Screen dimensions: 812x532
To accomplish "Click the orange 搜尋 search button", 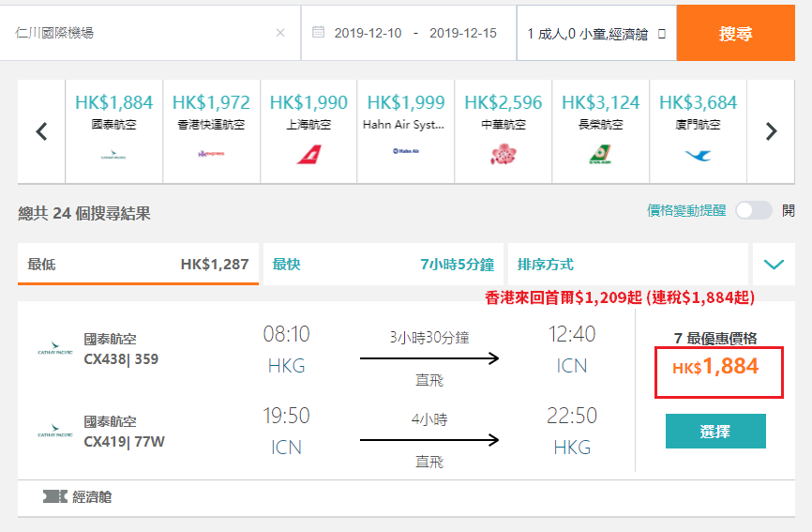I will pos(735,33).
